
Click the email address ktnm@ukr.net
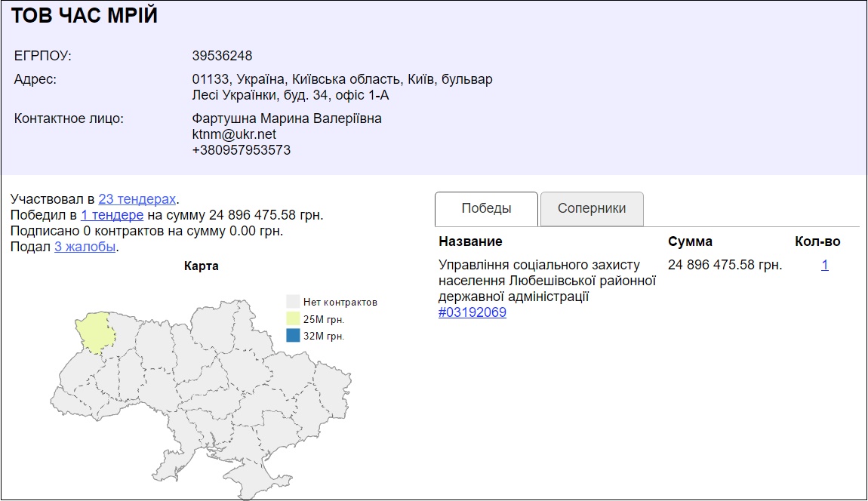234,134
